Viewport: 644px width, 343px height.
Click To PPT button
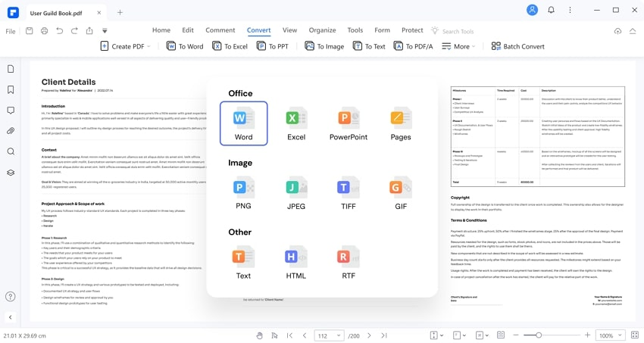(x=273, y=46)
